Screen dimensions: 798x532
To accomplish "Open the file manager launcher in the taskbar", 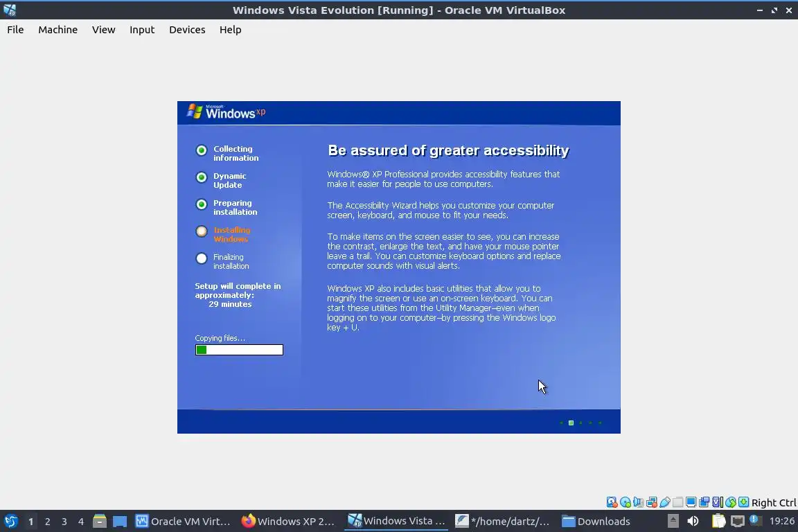I will (x=100, y=522).
